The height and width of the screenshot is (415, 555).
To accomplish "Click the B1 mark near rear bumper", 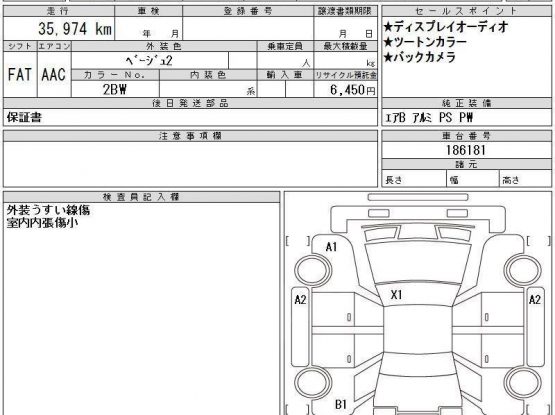I will click(x=341, y=404).
